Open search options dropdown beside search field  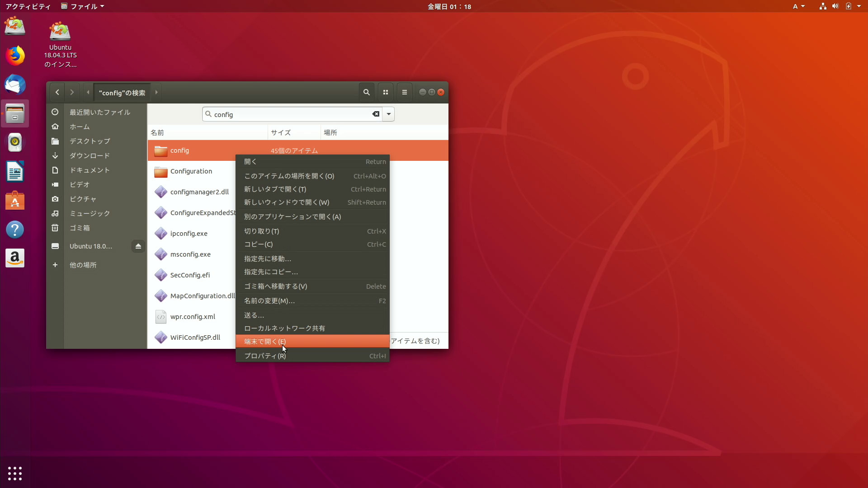(388, 114)
